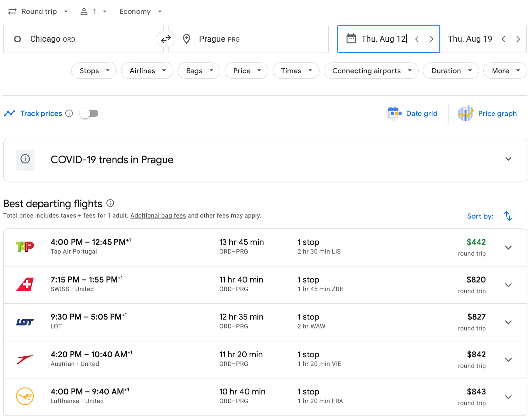Click calendar icon in departure date field
Screen dimensions: 531x420
point(351,39)
